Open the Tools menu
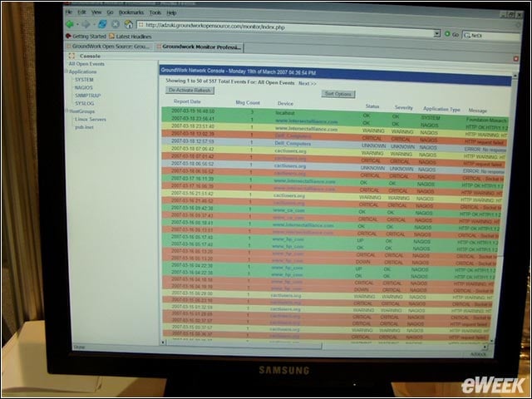Screen dimensions: 532x399 point(155,12)
